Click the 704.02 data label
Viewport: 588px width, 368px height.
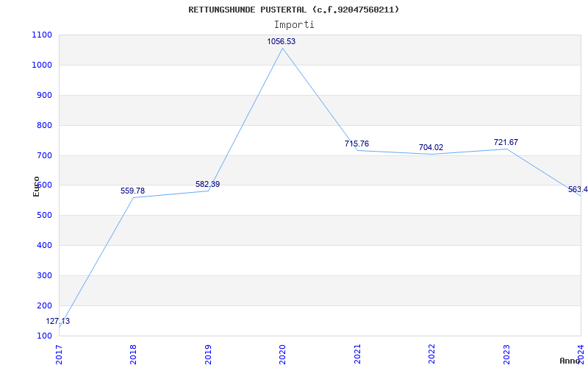tap(431, 148)
